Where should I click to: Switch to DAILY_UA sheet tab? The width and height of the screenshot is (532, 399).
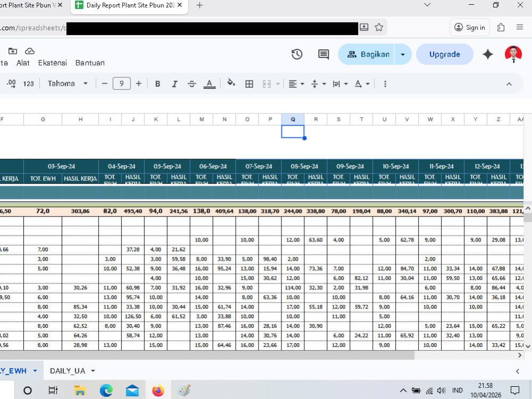coord(67,371)
